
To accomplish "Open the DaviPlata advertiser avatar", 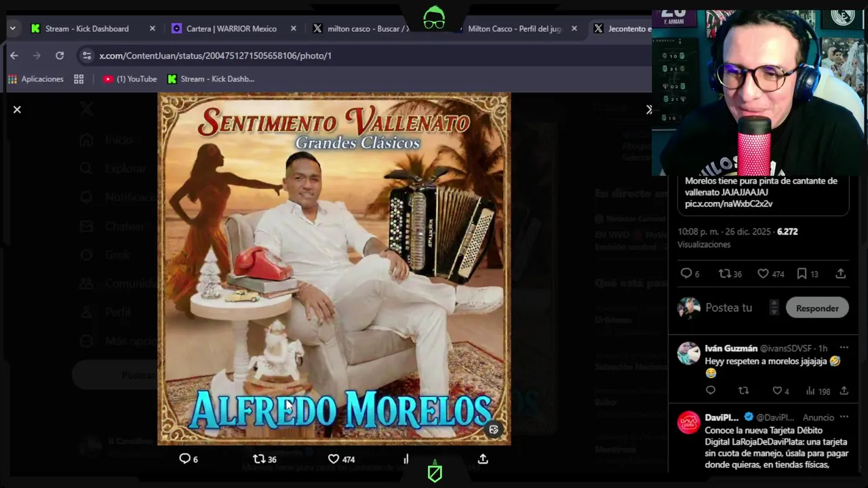I will point(688,422).
